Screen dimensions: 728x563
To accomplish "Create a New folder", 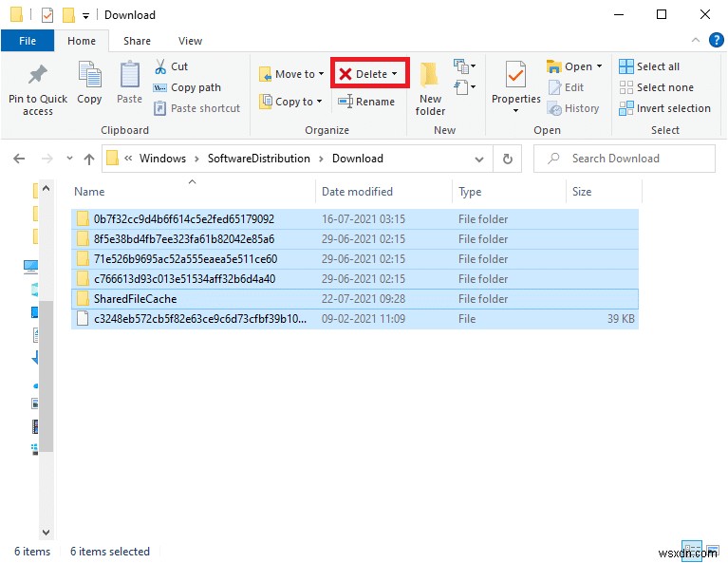I will click(430, 88).
